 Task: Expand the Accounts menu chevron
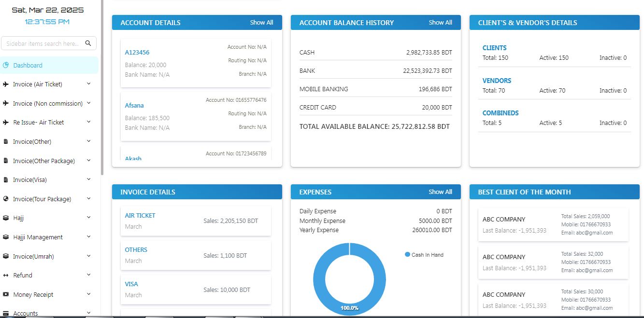coord(88,313)
